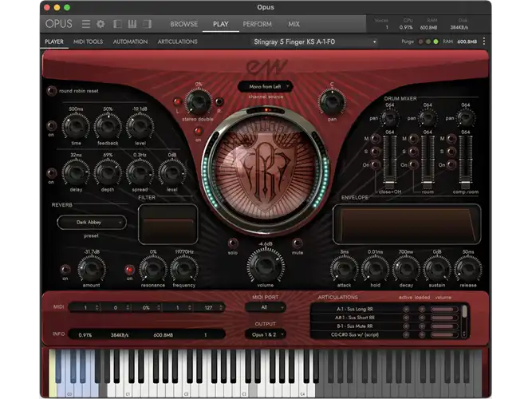Click the Purge label

coord(408,41)
